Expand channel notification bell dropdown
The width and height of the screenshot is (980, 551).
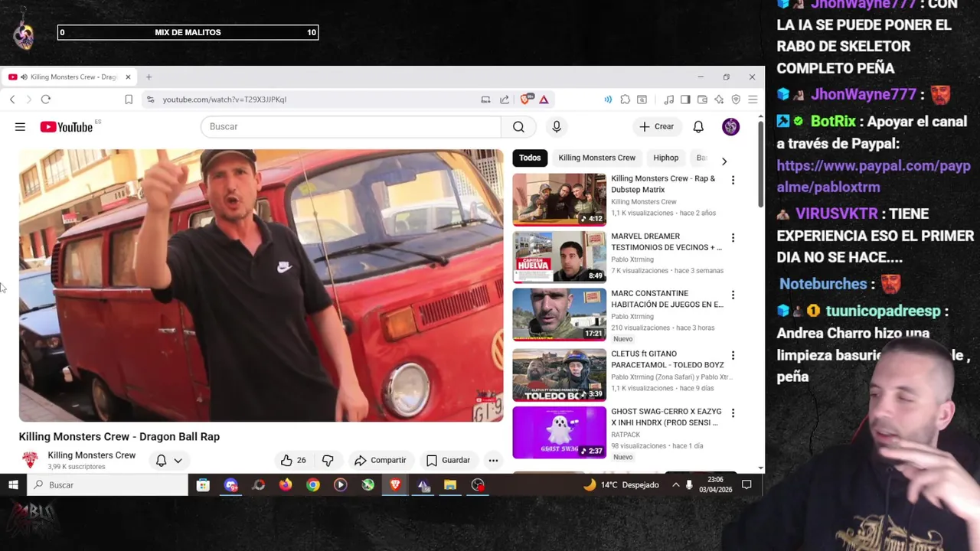point(168,460)
